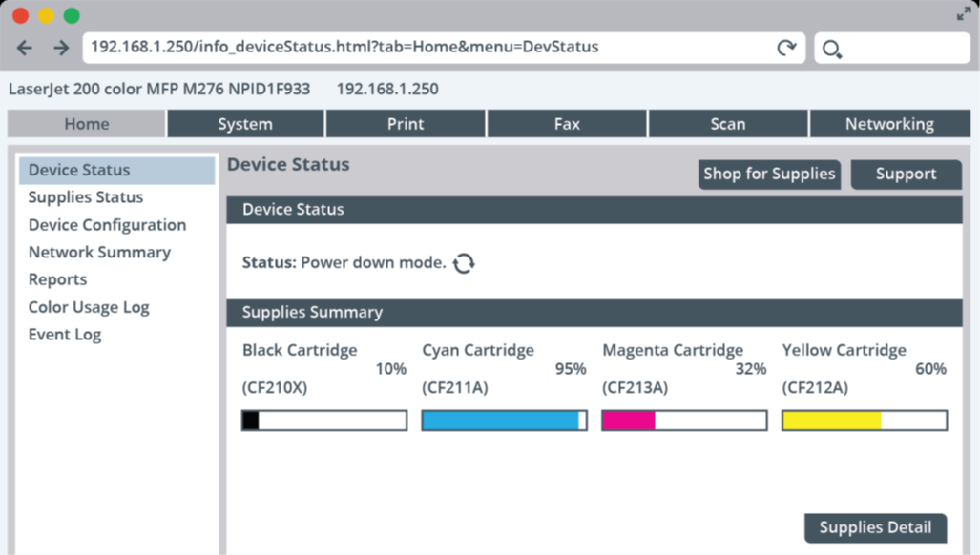980x555 pixels.
Task: Click the "32%" magenta toner value
Action: pos(751,370)
